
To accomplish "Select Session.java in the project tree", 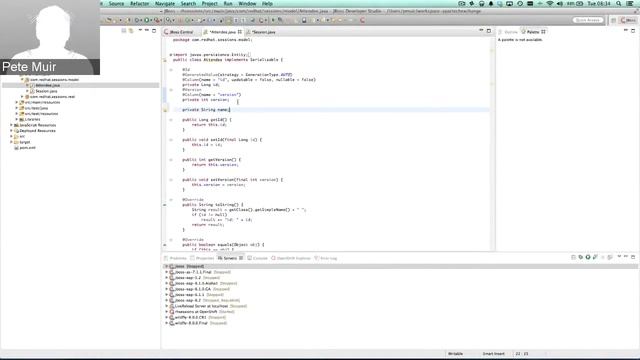I will click(46, 91).
